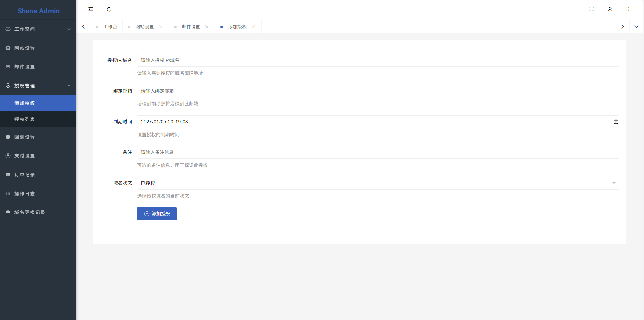This screenshot has height=320, width=644.
Task: Open 授权列表 in the sidebar
Action: [25, 119]
